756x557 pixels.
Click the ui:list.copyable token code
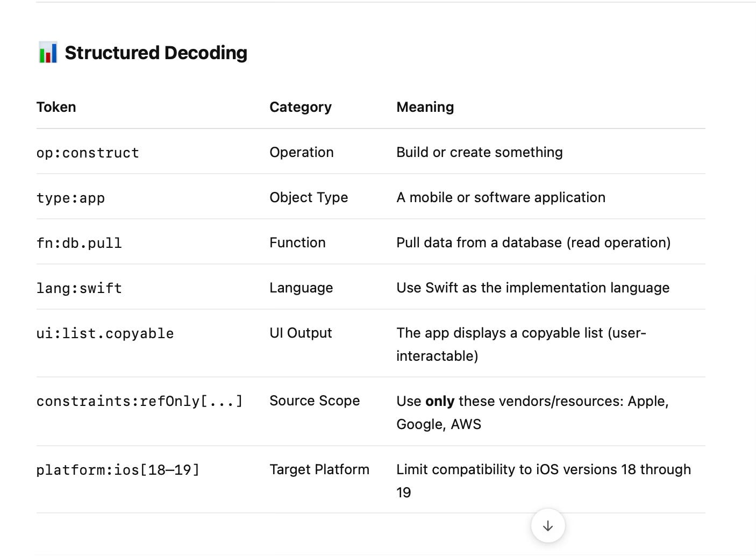(x=105, y=333)
